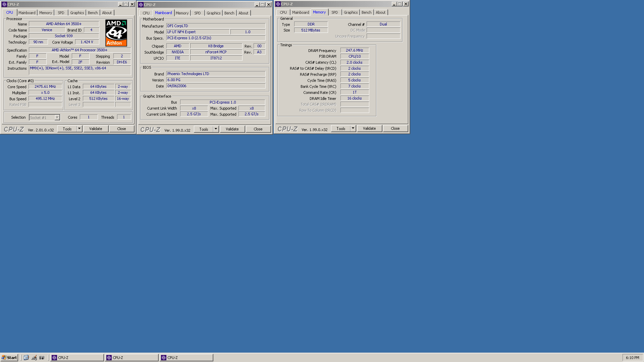Click the CPU tab in left CPU-Z window
The width and height of the screenshot is (644, 362).
(x=9, y=12)
